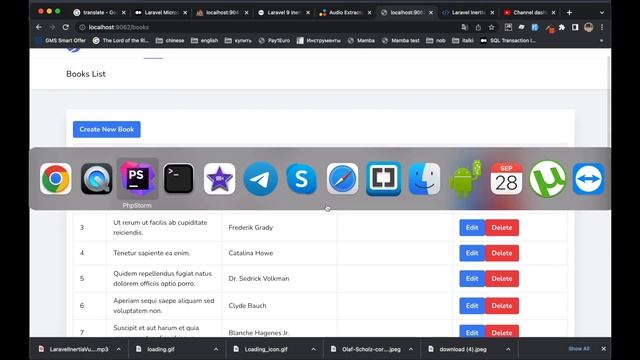Delete the Frederik Grady book row

click(x=502, y=228)
